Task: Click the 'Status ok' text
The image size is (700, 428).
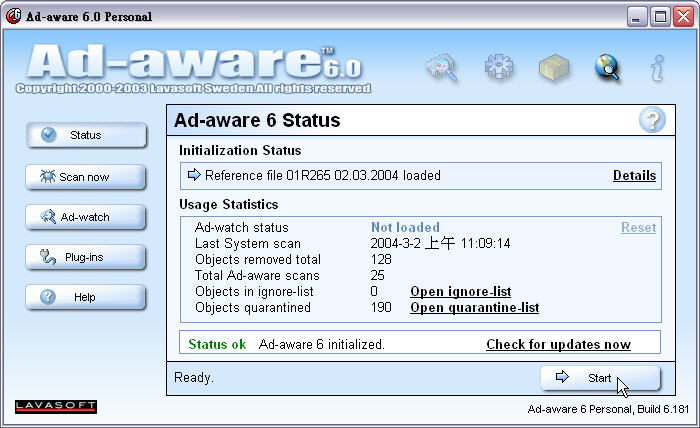Action: [x=217, y=345]
